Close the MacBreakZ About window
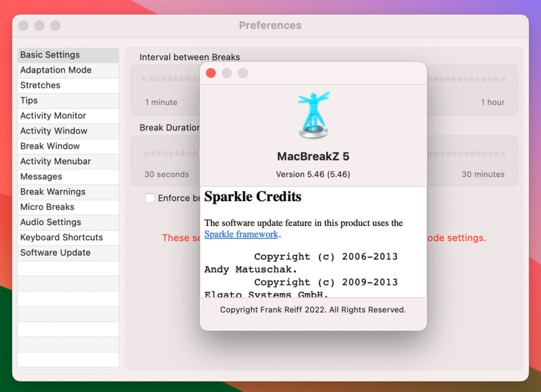 [211, 73]
